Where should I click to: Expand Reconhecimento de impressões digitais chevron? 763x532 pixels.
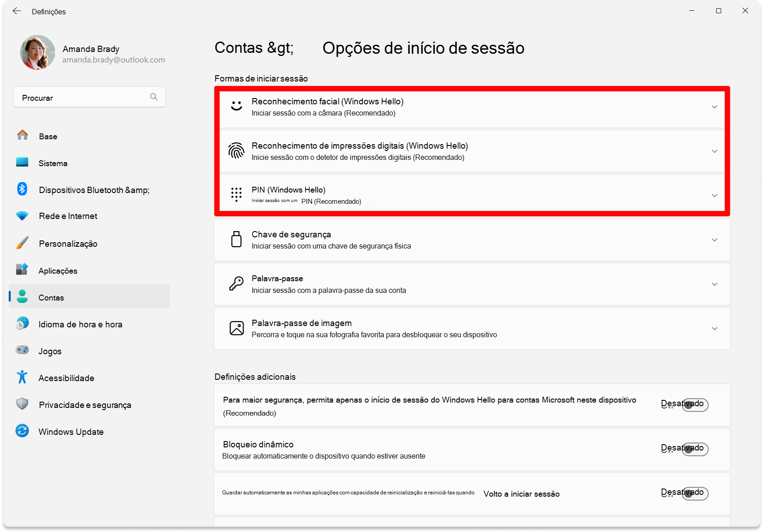[x=715, y=151]
